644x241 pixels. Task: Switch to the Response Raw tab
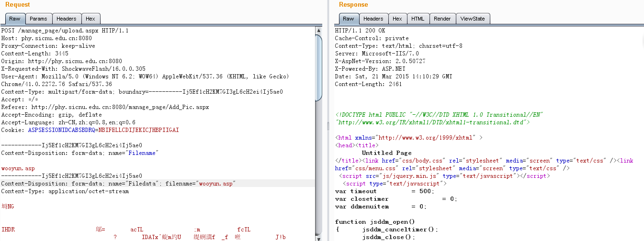[349, 19]
